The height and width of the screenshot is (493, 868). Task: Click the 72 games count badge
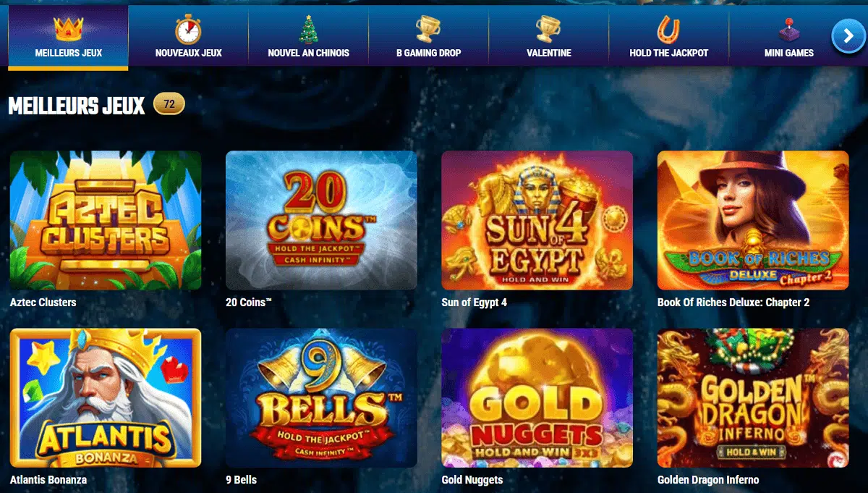169,104
